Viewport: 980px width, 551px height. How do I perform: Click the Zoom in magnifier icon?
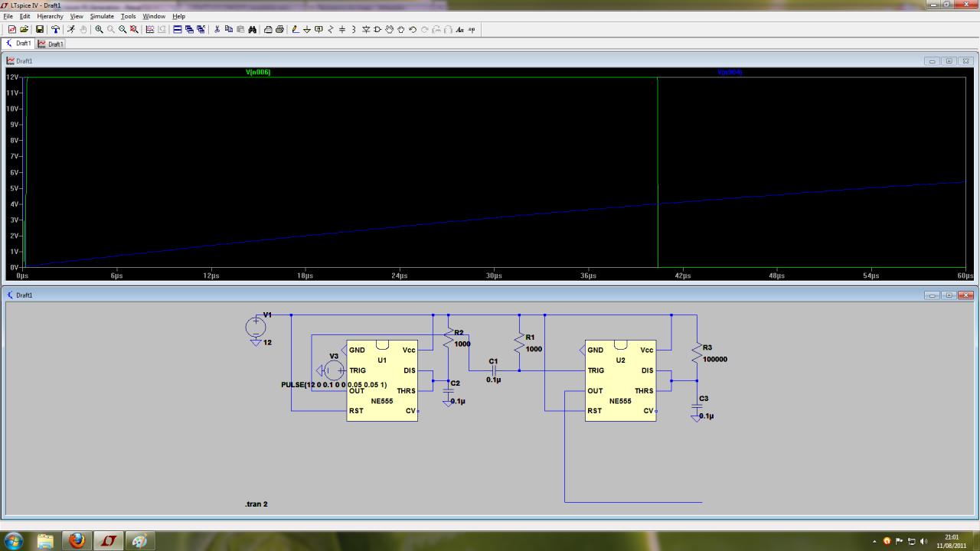(100, 30)
